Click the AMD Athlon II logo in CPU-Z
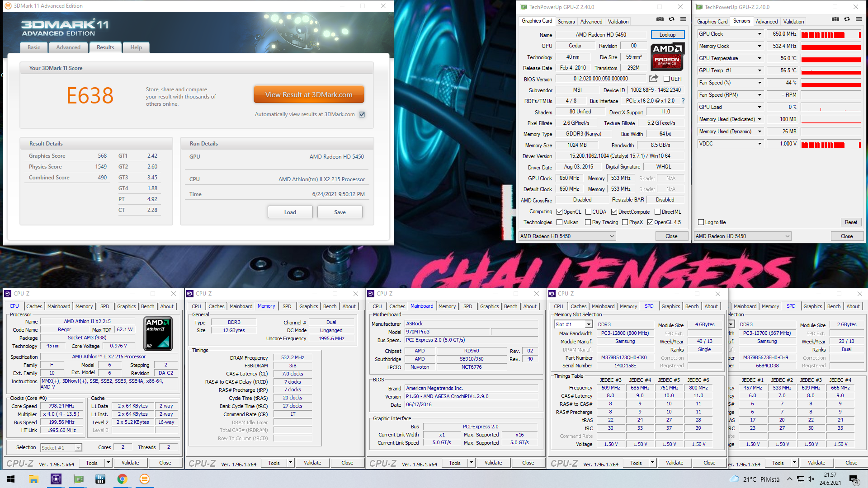The width and height of the screenshot is (868, 488). pyautogui.click(x=158, y=334)
